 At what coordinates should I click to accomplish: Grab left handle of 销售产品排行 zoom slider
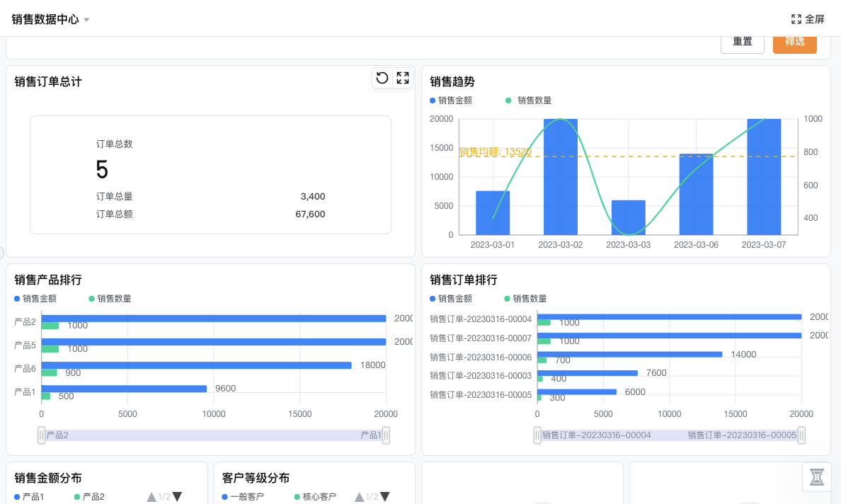41,435
